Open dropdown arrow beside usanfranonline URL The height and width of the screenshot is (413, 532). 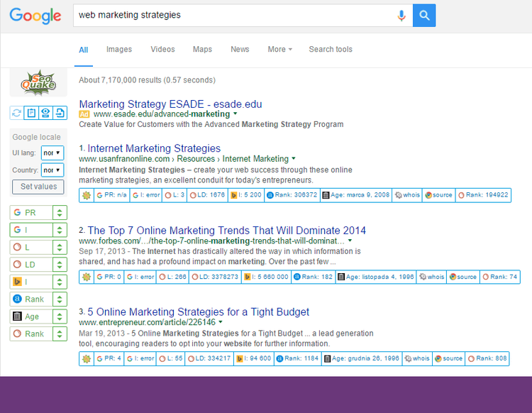click(x=294, y=158)
